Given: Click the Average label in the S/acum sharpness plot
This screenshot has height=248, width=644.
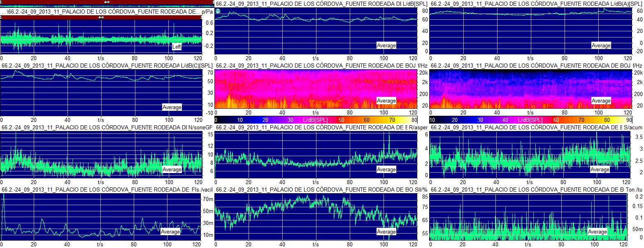Looking at the screenshot, I should coord(600,170).
